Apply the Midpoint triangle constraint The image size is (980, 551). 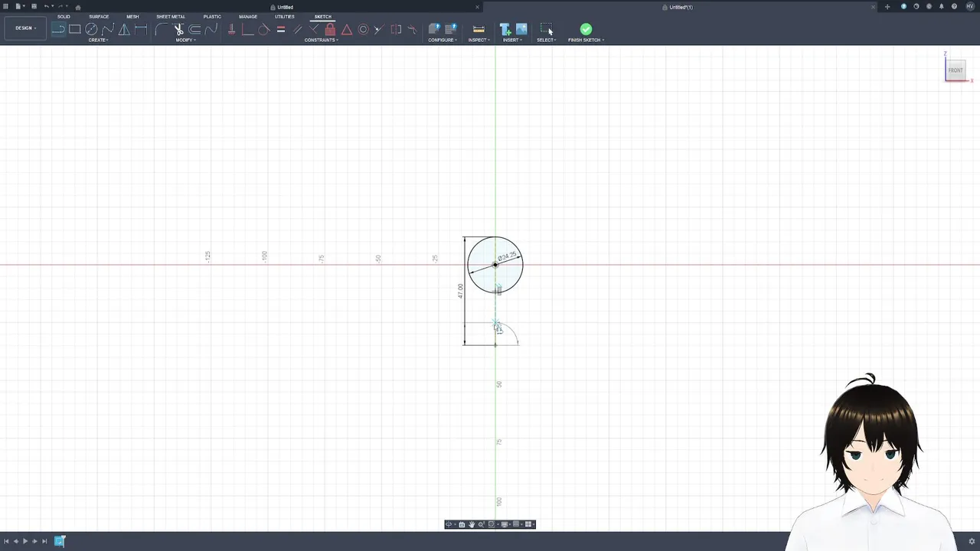347,29
